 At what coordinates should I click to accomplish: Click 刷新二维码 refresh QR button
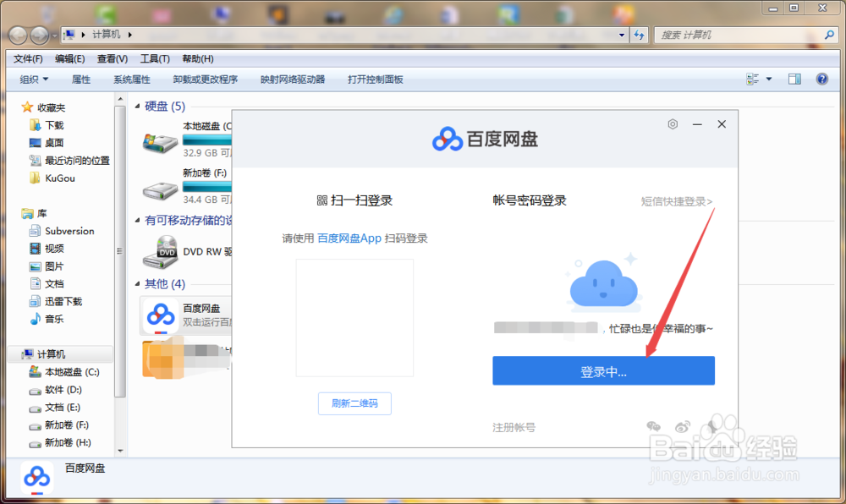(x=354, y=403)
